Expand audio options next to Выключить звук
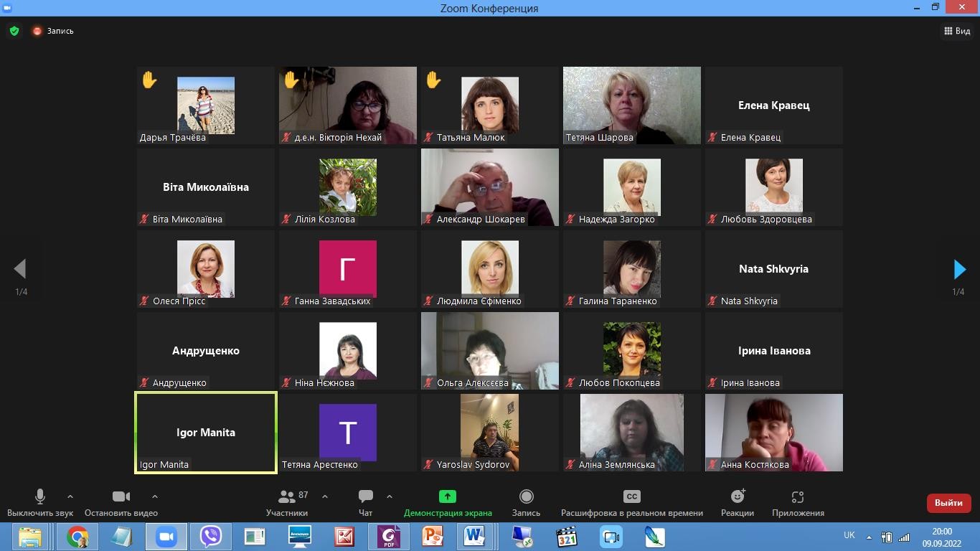The width and height of the screenshot is (980, 551). (x=70, y=496)
